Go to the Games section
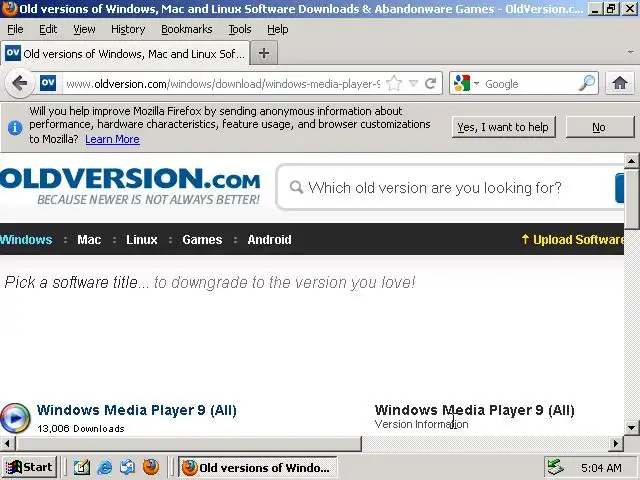Image resolution: width=640 pixels, height=480 pixels. [202, 240]
